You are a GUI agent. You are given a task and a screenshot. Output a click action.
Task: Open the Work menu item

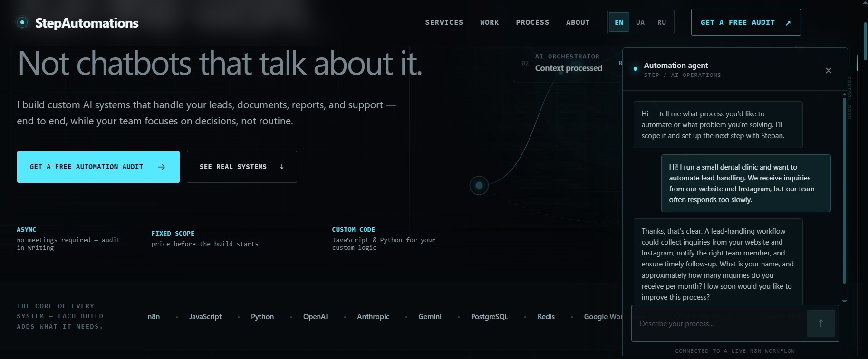click(489, 22)
